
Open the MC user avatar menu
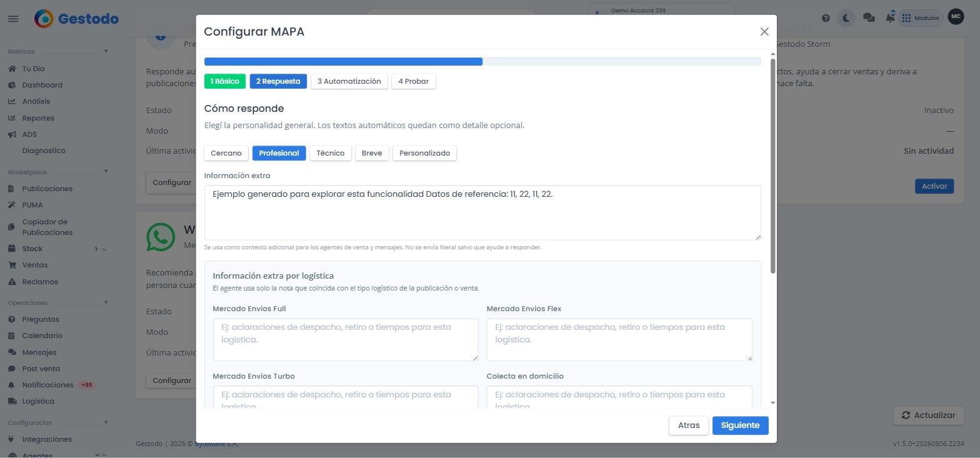tap(956, 17)
